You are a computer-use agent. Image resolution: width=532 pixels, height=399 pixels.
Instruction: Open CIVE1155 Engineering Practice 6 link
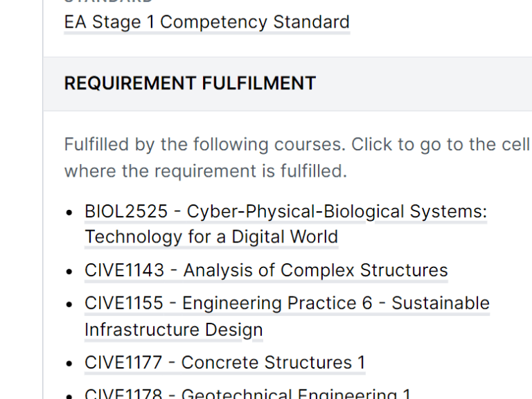tap(287, 303)
